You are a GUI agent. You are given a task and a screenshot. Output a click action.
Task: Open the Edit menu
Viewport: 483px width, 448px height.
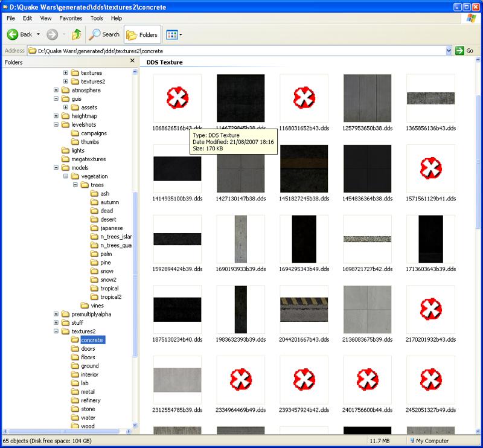click(x=27, y=18)
